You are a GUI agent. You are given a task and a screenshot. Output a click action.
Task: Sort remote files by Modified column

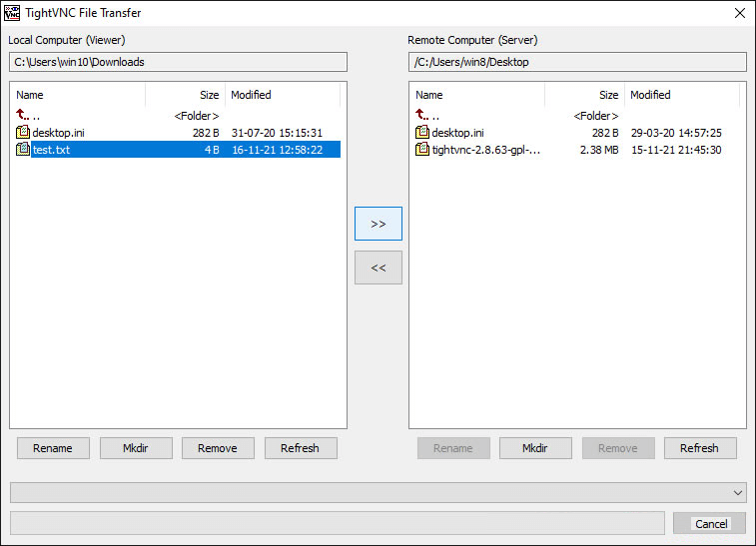pyautogui.click(x=681, y=95)
